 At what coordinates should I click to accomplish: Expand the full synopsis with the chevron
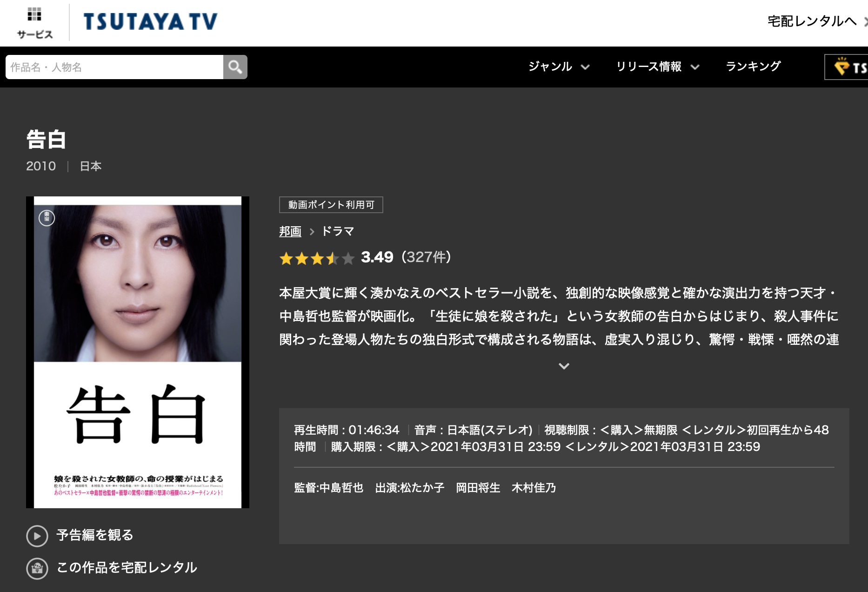tap(564, 366)
